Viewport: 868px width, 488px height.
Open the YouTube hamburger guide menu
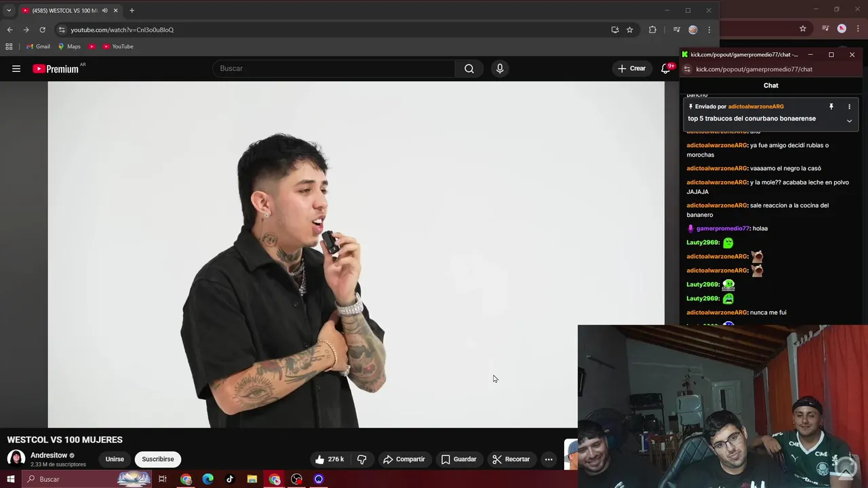[16, 68]
